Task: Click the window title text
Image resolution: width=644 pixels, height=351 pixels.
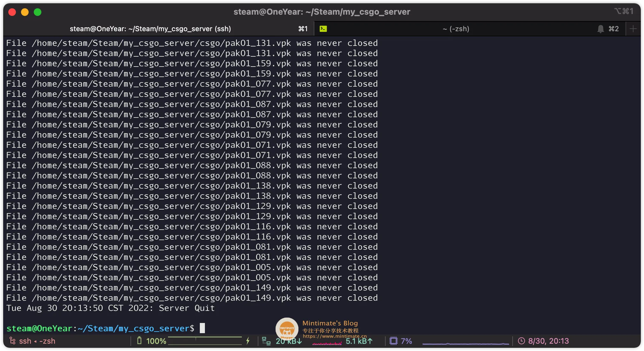Action: (322, 12)
